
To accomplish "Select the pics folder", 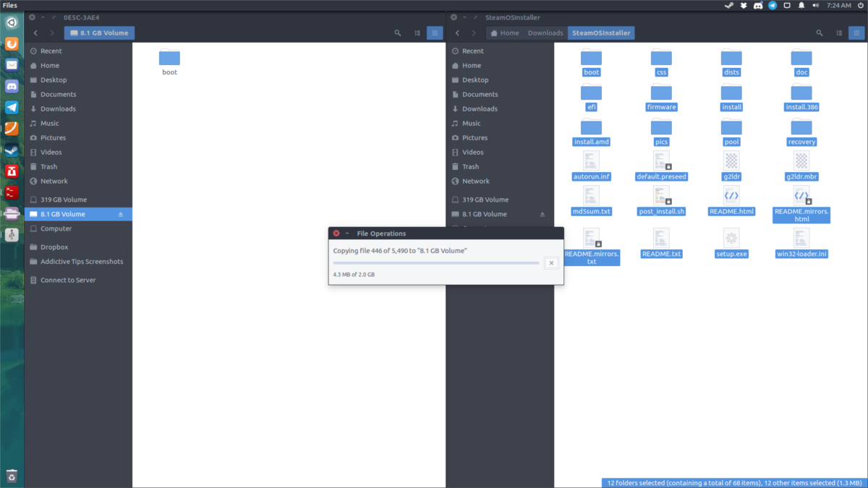I will (661, 132).
